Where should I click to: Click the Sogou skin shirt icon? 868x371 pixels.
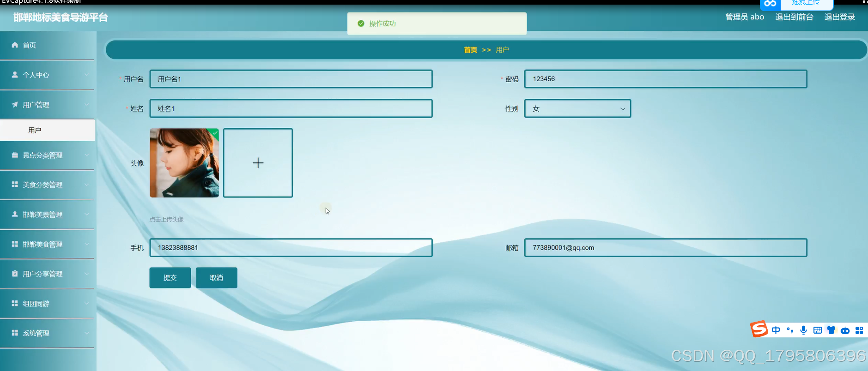[x=831, y=330]
